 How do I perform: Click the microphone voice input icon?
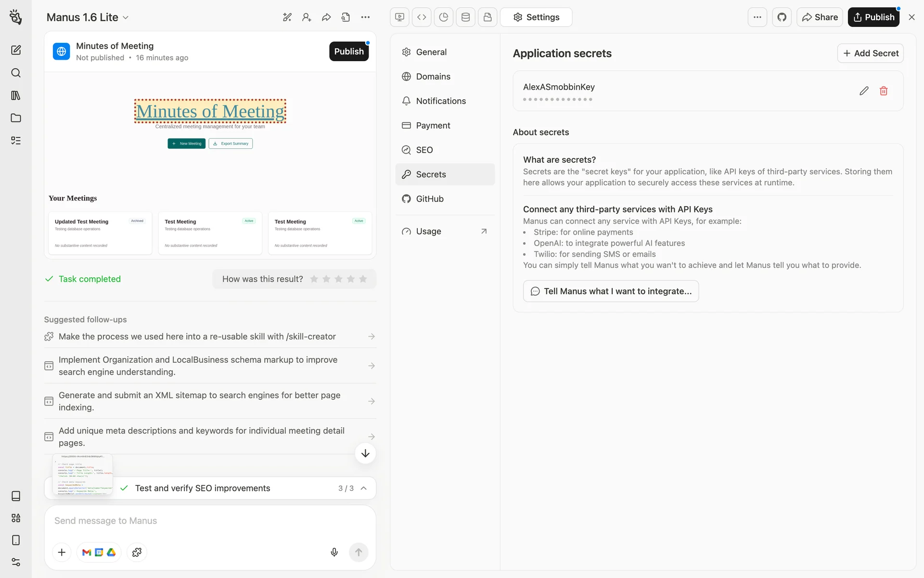[334, 552]
